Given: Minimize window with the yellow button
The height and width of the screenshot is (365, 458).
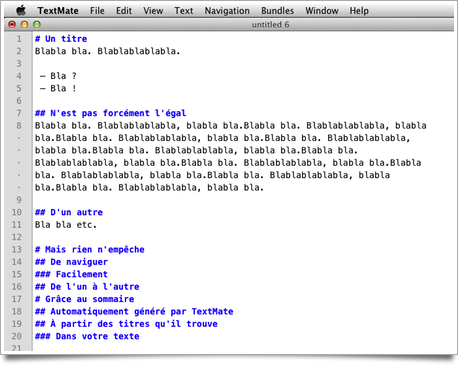Looking at the screenshot, I should coord(24,24).
